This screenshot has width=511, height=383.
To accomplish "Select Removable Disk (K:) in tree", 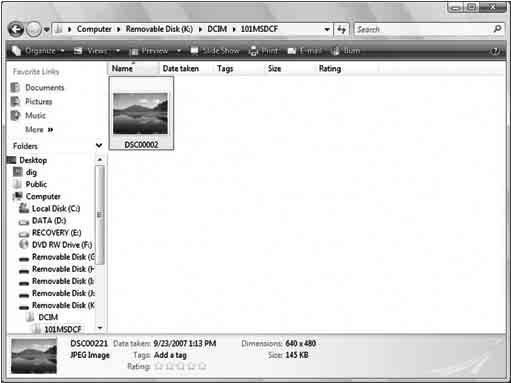I will 63,305.
